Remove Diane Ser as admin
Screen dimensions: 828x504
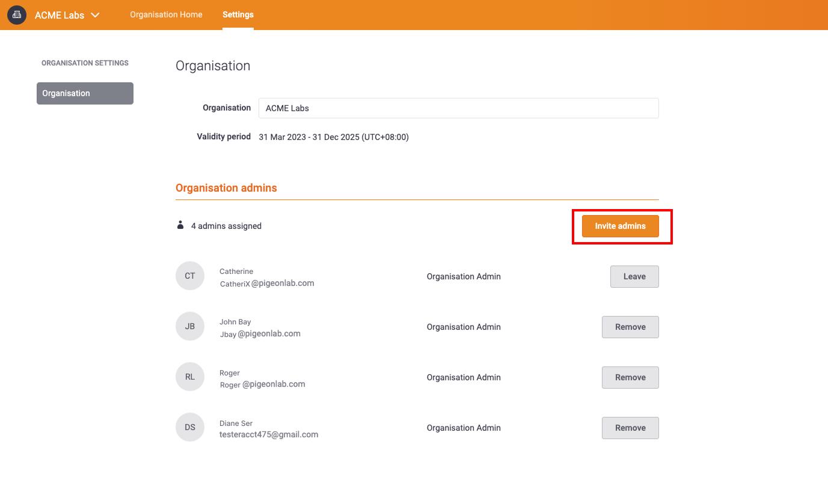[630, 428]
